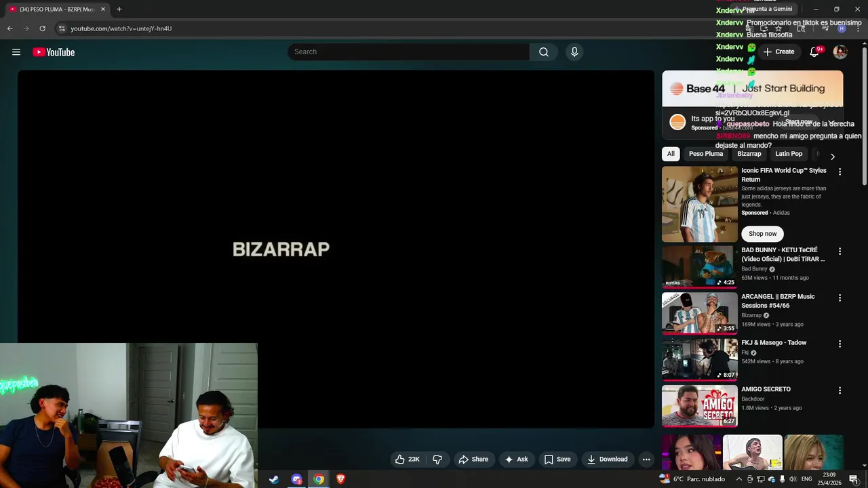Open more actions for the video
This screenshot has height=488, width=868.
pos(646,460)
